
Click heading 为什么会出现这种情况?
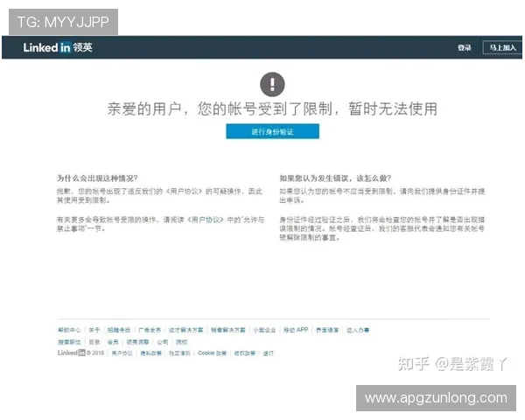pos(97,178)
